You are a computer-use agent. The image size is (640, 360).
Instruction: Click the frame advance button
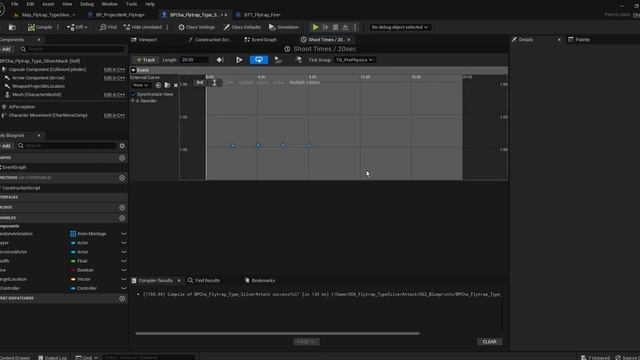325,27
